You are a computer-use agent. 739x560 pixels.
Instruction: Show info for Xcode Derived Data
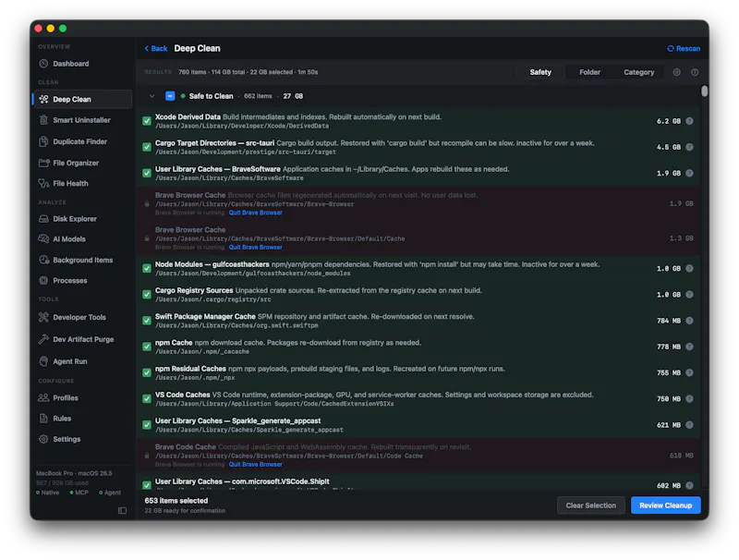[x=689, y=121]
